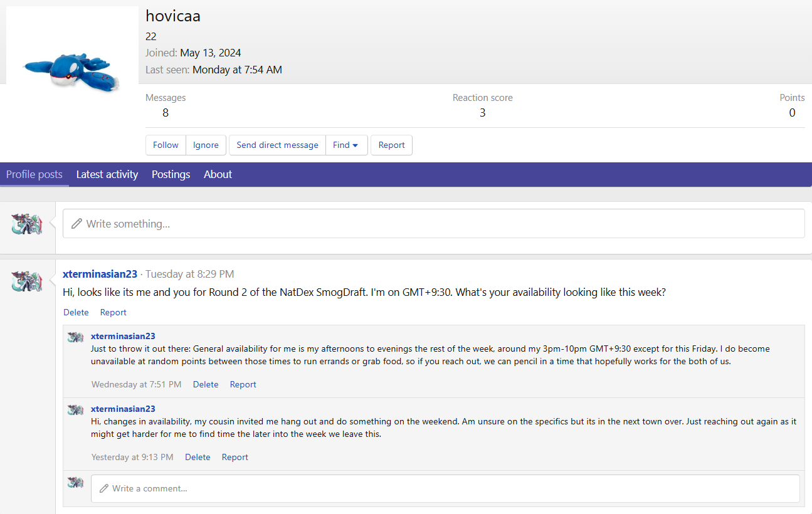Click the Follow button
The height and width of the screenshot is (514, 812).
coord(166,145)
